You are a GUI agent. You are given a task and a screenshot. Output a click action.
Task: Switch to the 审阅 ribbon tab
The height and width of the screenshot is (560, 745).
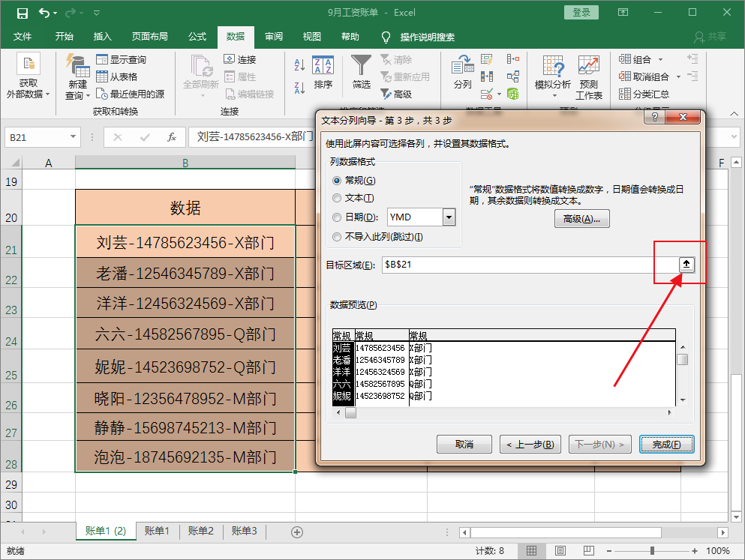pos(274,37)
